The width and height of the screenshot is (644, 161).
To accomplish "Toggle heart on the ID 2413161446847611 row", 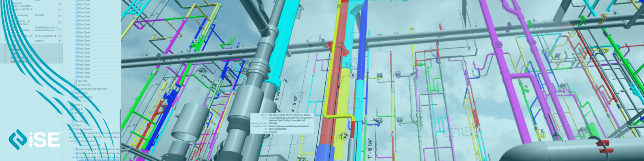I will tap(59, 37).
